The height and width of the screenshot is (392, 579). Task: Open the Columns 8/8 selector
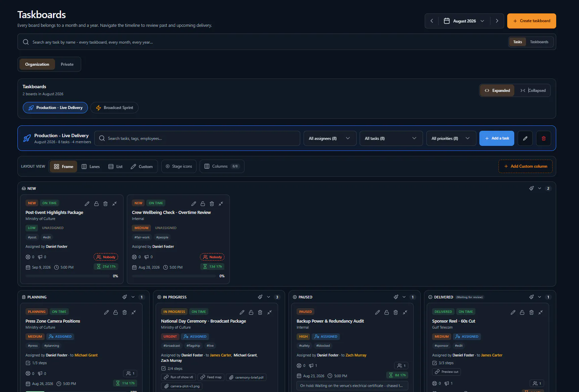[222, 166]
